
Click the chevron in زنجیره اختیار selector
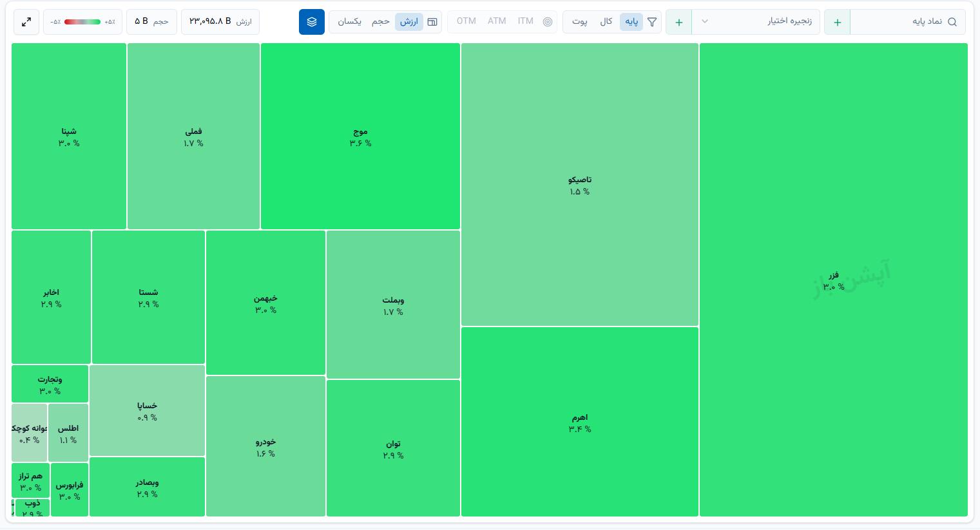tap(705, 22)
